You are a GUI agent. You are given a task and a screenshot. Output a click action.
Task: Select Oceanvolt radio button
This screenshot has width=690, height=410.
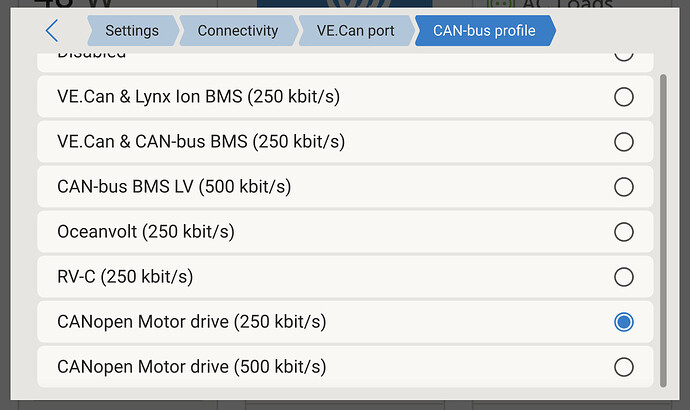[x=624, y=232]
